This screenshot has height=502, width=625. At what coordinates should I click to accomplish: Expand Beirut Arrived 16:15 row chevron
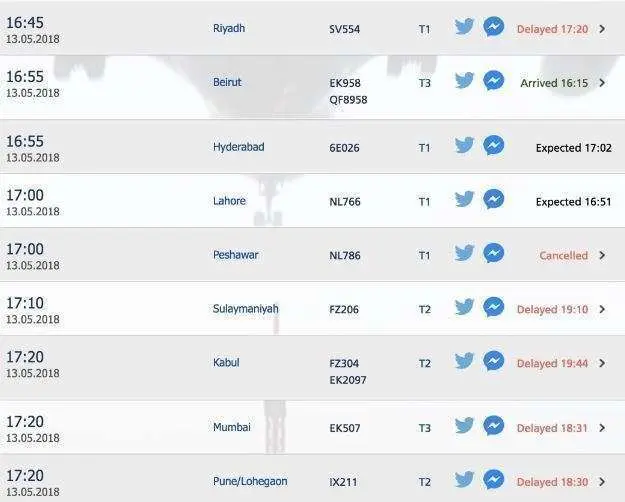pyautogui.click(x=602, y=83)
